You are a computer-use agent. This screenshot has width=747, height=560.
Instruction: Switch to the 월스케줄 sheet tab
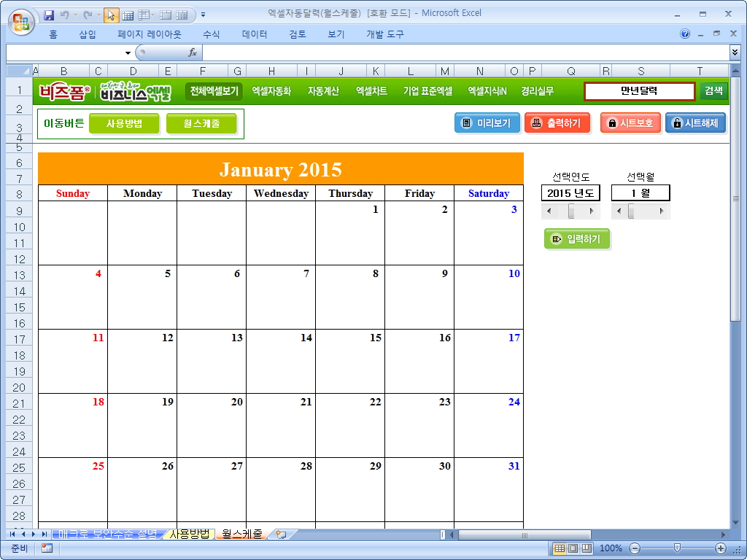tap(242, 534)
